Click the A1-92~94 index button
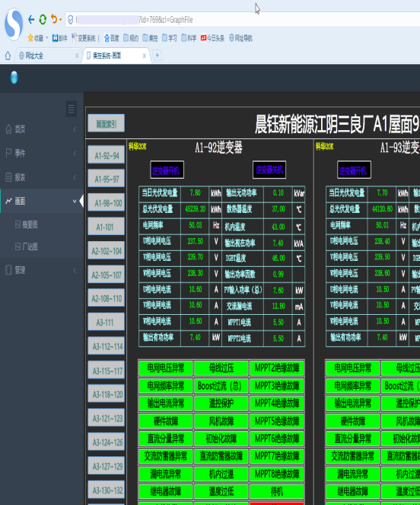This screenshot has width=420, height=505. point(107,155)
